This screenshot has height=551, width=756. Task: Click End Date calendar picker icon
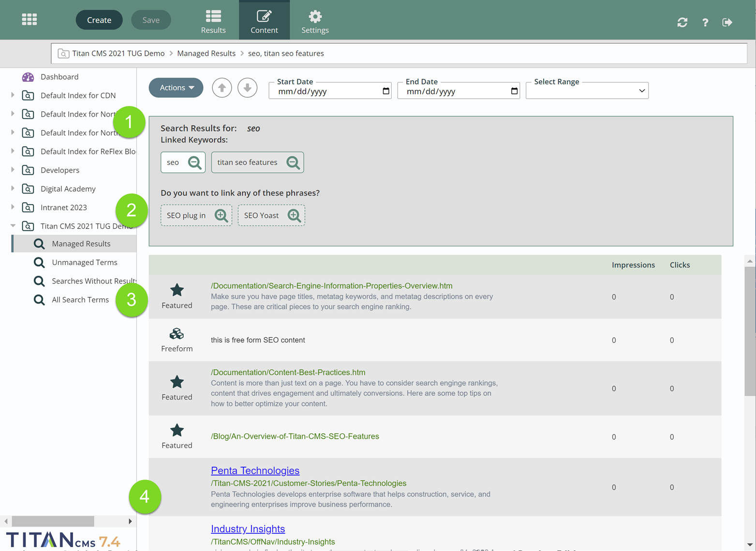point(514,91)
